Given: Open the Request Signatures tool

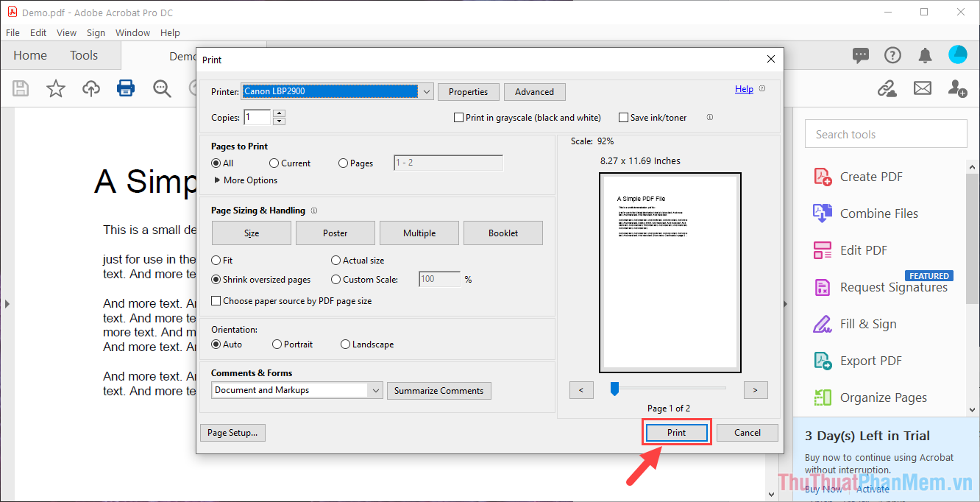Looking at the screenshot, I should tap(881, 287).
